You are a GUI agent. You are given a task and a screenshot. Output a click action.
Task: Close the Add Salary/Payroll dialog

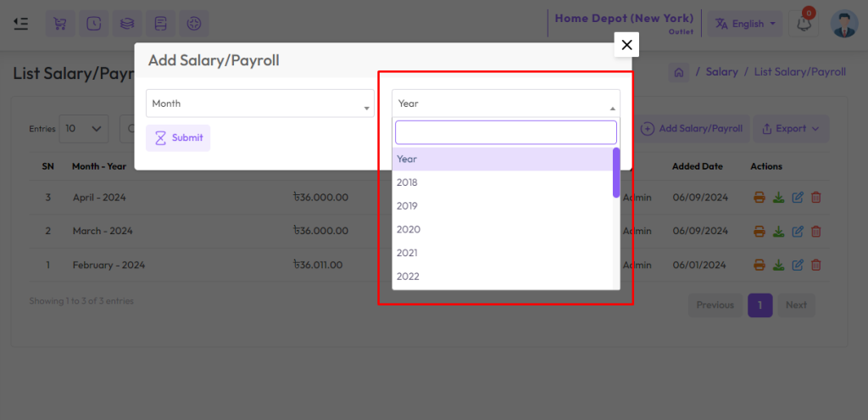point(626,44)
